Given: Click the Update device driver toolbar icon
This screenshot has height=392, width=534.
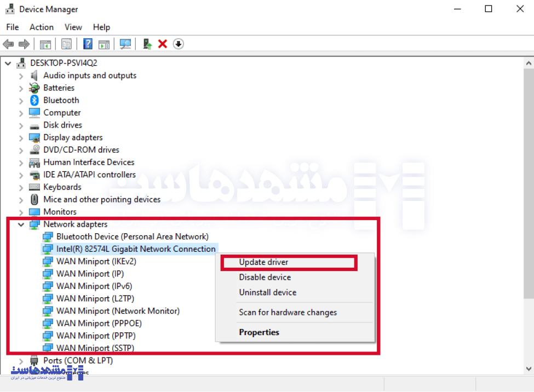Looking at the screenshot, I should (147, 44).
